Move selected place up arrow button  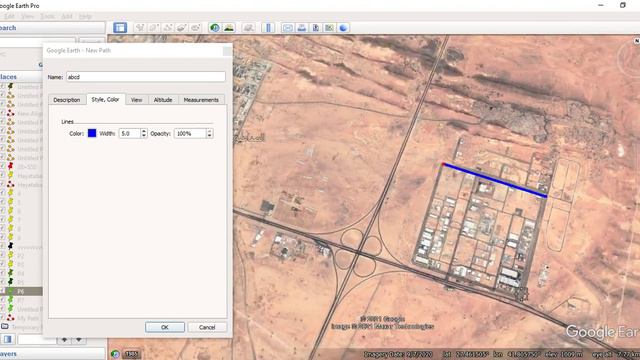[64, 340]
